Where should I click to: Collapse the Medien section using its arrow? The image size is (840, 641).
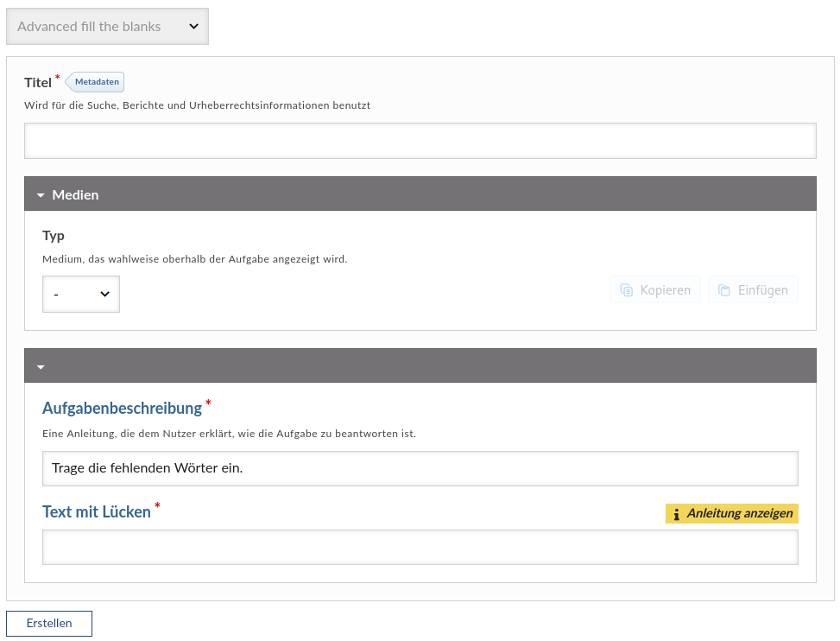[x=41, y=195]
